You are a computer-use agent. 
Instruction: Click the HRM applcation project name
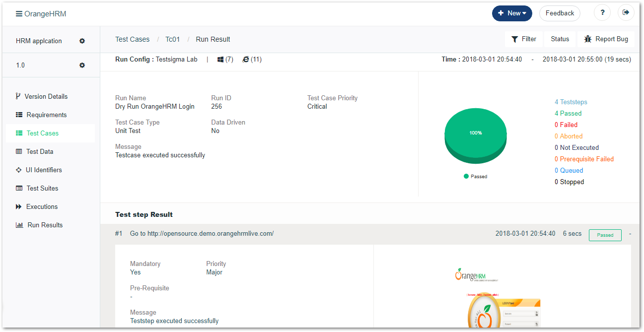click(39, 41)
